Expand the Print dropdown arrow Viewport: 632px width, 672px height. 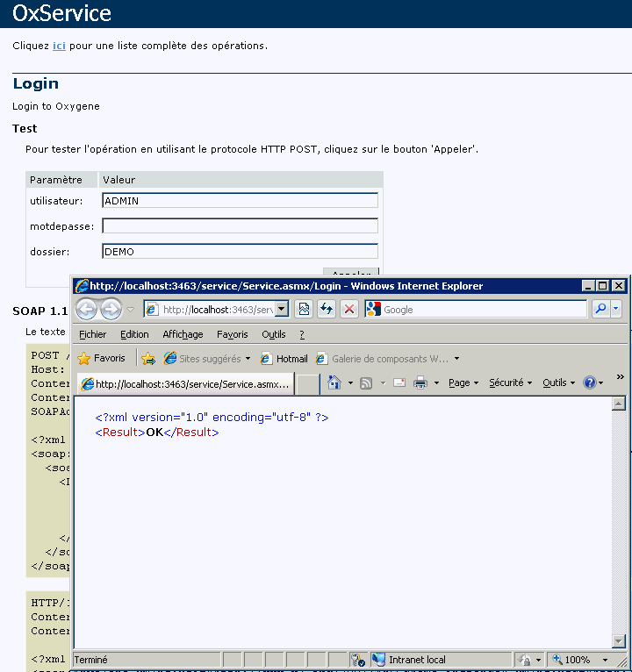click(436, 382)
